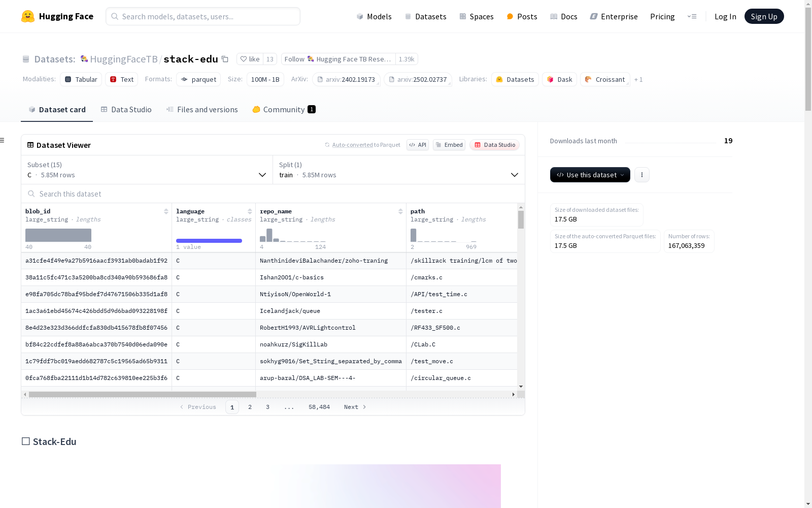Click the three-dot more options button
Image resolution: width=812 pixels, height=508 pixels.
[x=642, y=175]
